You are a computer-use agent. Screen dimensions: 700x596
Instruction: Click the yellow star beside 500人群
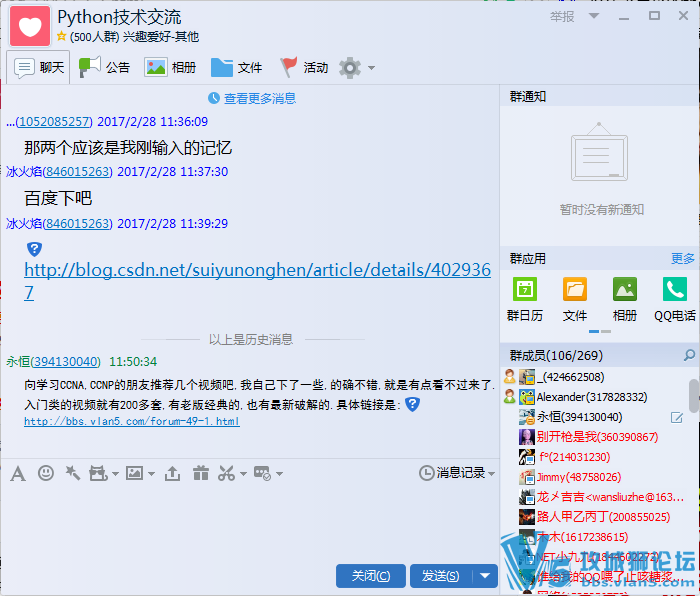[x=62, y=36]
